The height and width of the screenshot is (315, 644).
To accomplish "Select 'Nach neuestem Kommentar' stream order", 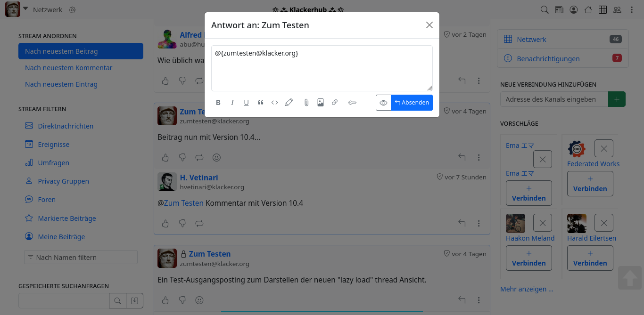I will tap(69, 68).
